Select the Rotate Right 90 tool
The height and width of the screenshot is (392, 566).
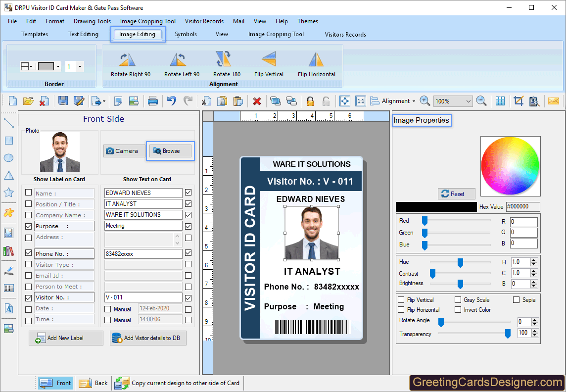[x=130, y=63]
